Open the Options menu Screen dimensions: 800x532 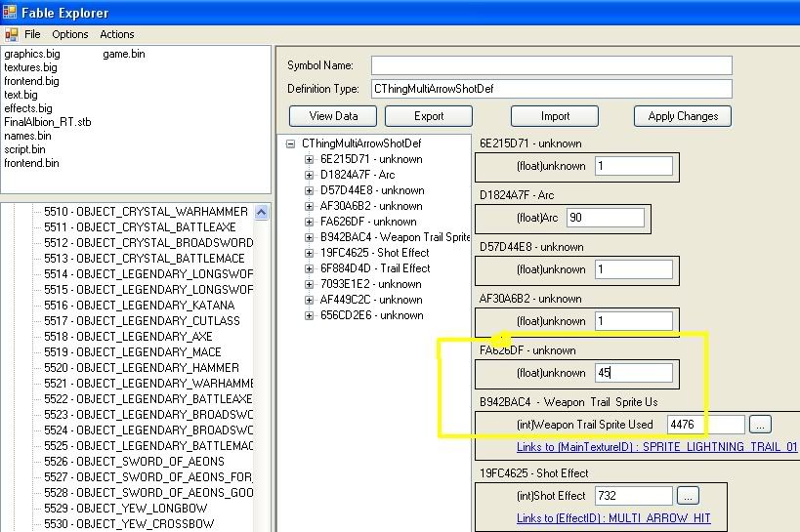pos(70,34)
